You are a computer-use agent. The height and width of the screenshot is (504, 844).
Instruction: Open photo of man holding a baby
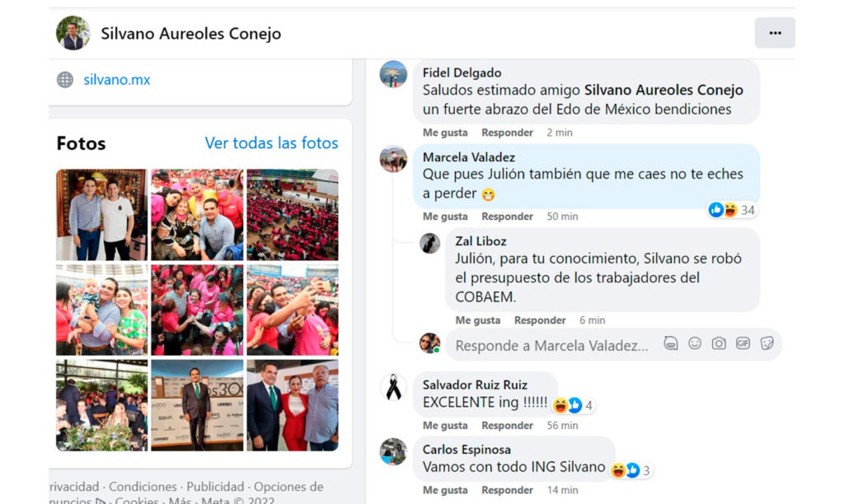click(x=101, y=310)
